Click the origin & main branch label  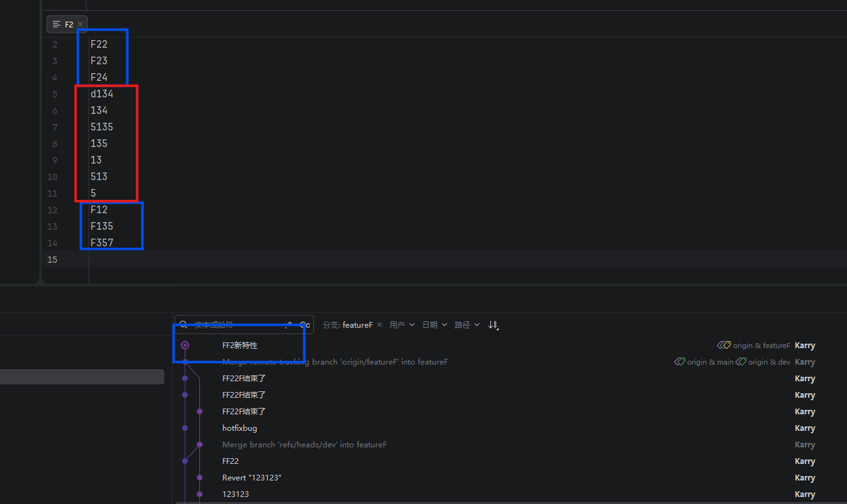tap(710, 362)
